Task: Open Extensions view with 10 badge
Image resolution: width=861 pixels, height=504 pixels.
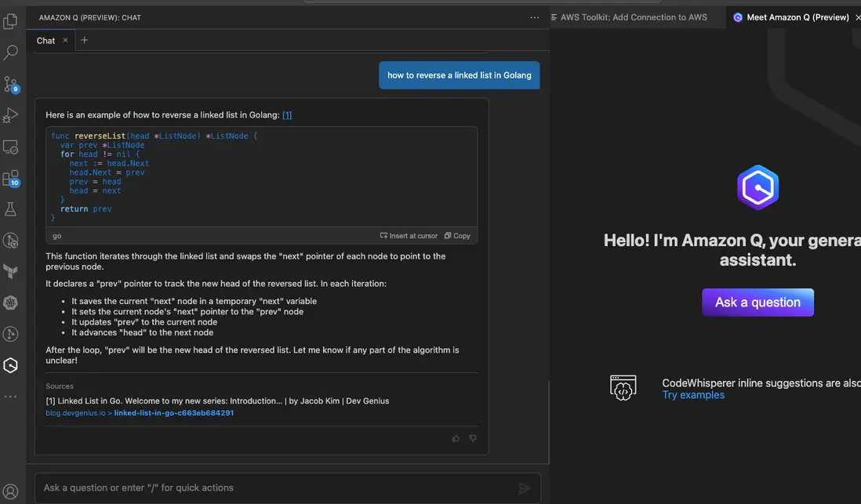Action: (11, 179)
